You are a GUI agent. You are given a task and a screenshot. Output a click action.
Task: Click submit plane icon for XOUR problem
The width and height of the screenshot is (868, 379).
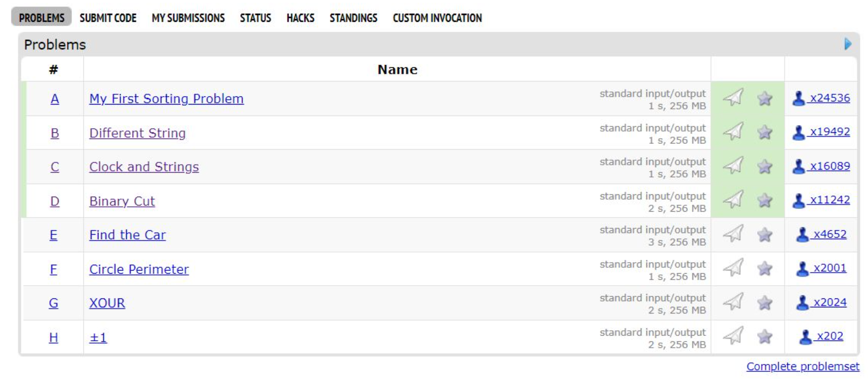click(x=733, y=302)
